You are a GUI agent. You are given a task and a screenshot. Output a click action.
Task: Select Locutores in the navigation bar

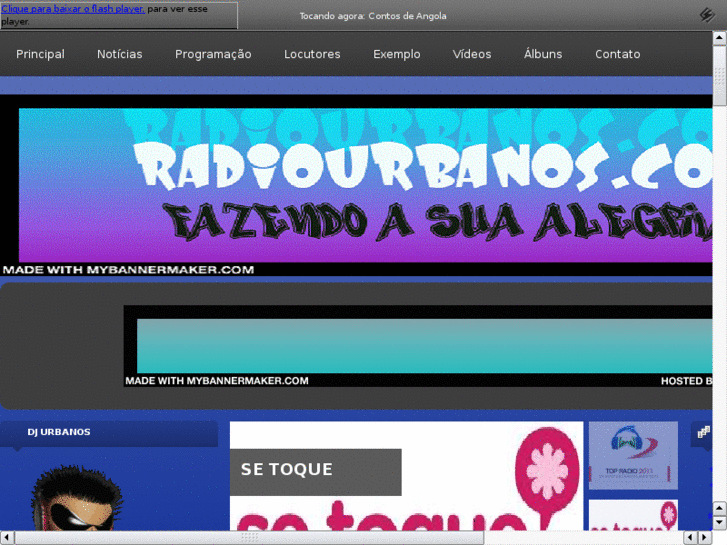312,54
